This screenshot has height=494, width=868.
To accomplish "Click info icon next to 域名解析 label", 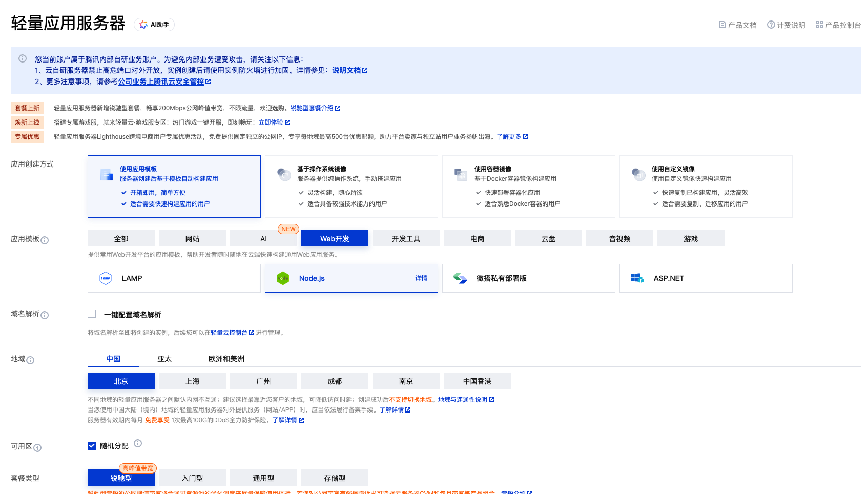I will pos(45,315).
